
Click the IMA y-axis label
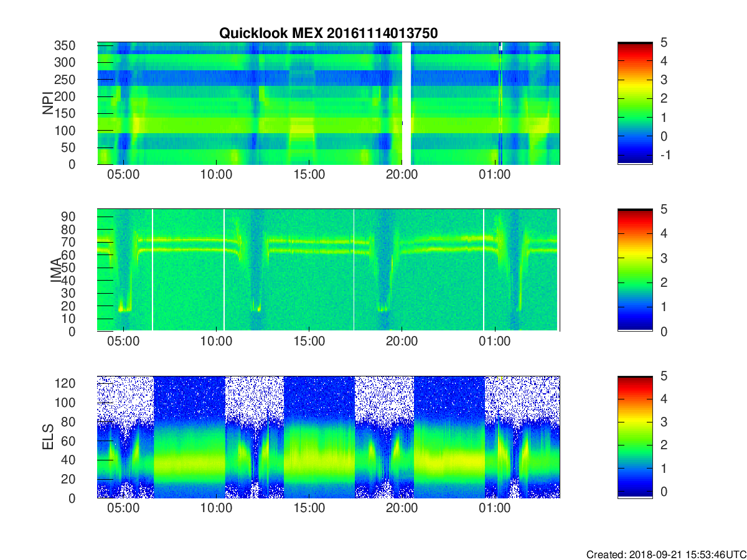point(56,270)
